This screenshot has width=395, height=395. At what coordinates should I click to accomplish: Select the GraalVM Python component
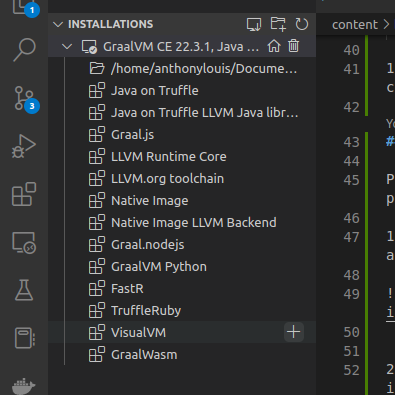click(182, 266)
